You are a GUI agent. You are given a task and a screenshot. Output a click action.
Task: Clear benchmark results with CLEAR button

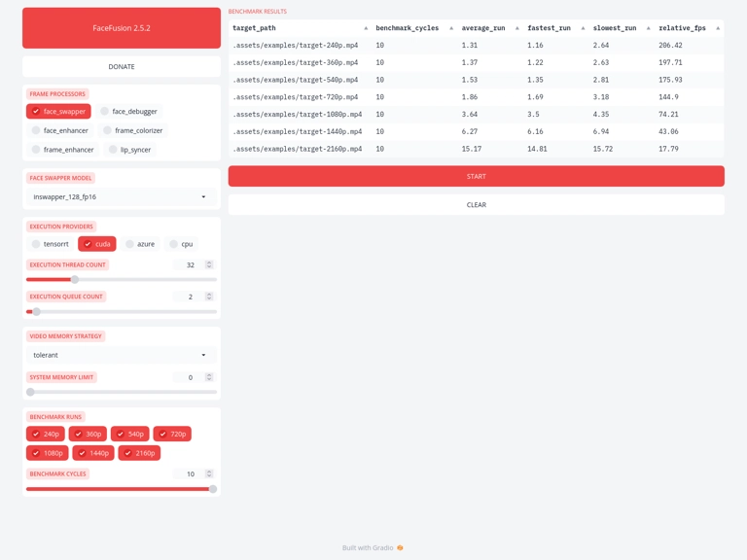click(477, 205)
